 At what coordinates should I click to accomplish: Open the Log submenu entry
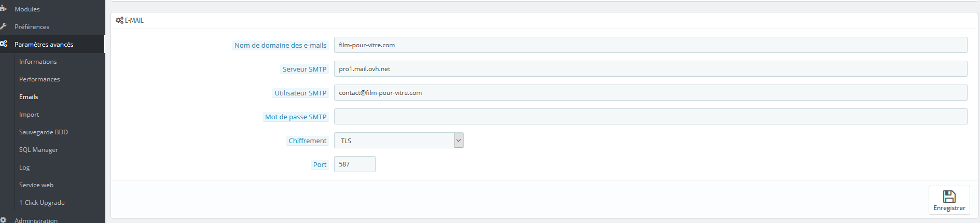(24, 168)
